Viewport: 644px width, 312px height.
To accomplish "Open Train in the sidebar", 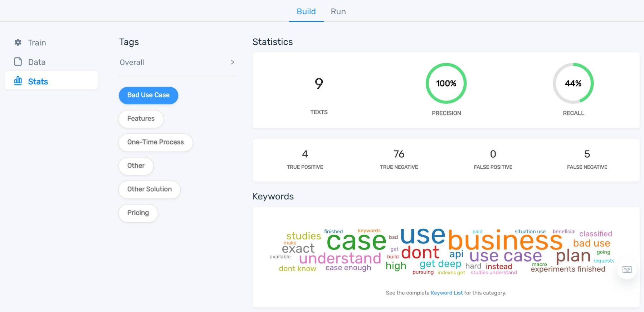I will (51, 43).
